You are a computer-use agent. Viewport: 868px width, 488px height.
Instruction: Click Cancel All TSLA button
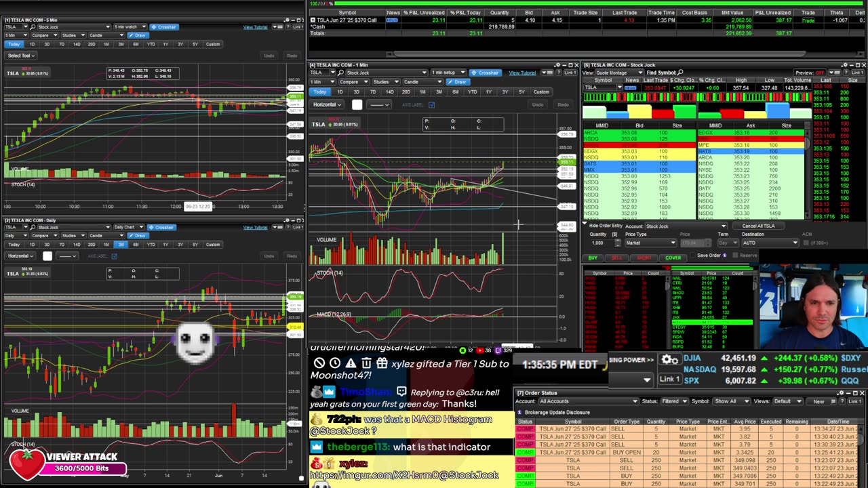click(758, 226)
